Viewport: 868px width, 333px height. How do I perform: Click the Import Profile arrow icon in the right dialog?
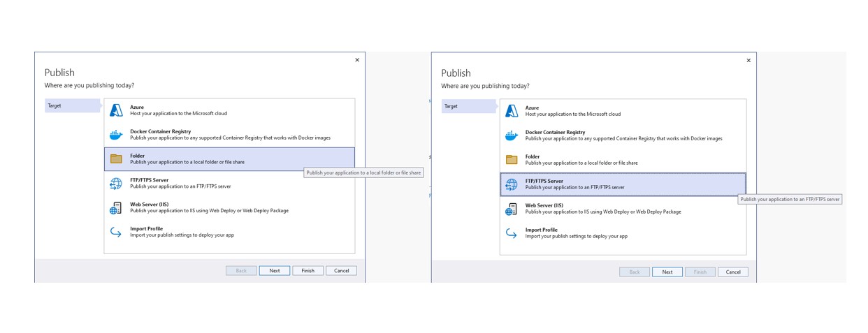pyautogui.click(x=512, y=233)
